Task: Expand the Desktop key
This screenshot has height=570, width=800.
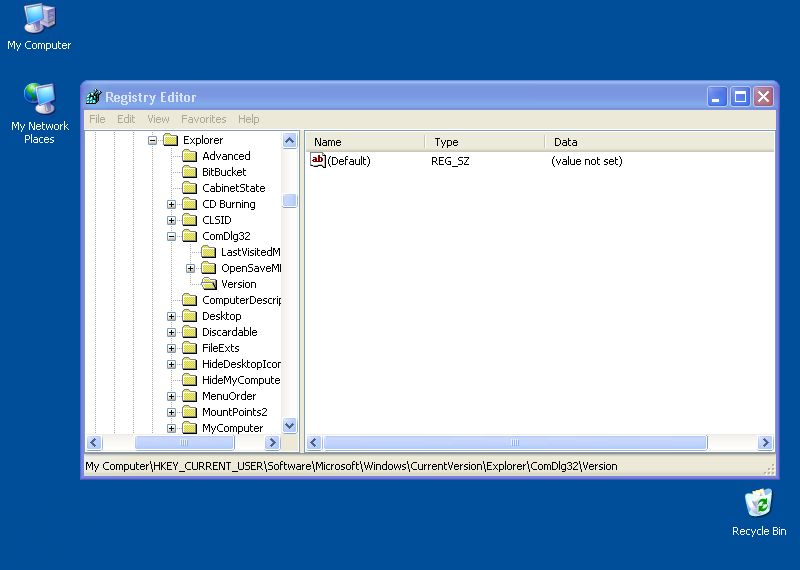Action: pos(171,316)
